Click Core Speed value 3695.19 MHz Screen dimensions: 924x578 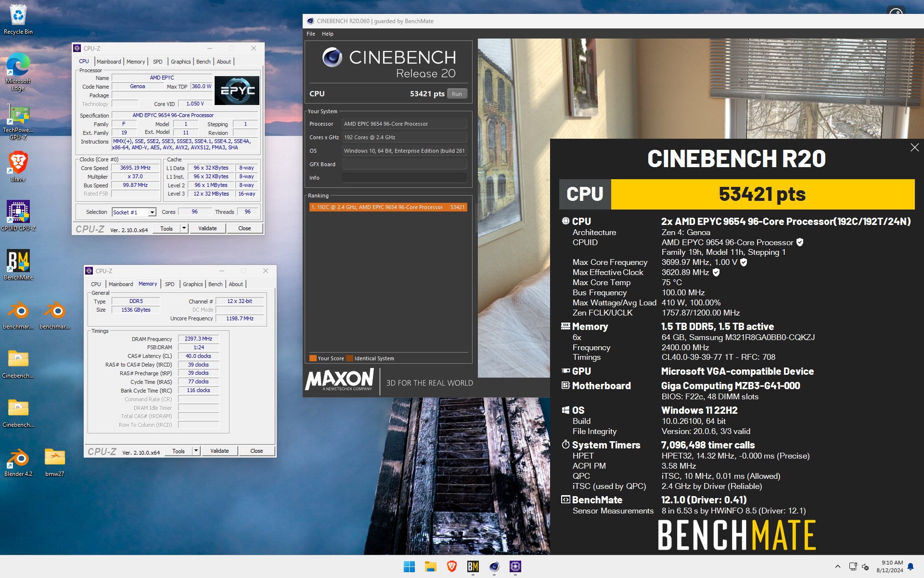pyautogui.click(x=135, y=168)
